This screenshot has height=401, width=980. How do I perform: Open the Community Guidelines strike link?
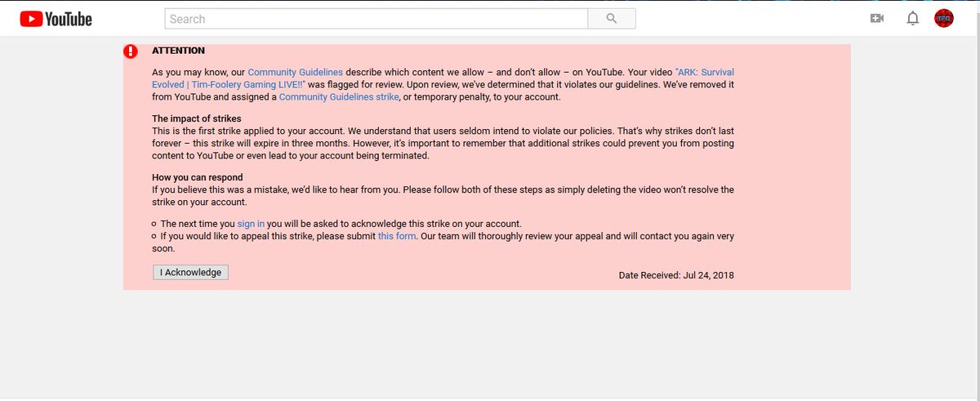[x=339, y=96]
